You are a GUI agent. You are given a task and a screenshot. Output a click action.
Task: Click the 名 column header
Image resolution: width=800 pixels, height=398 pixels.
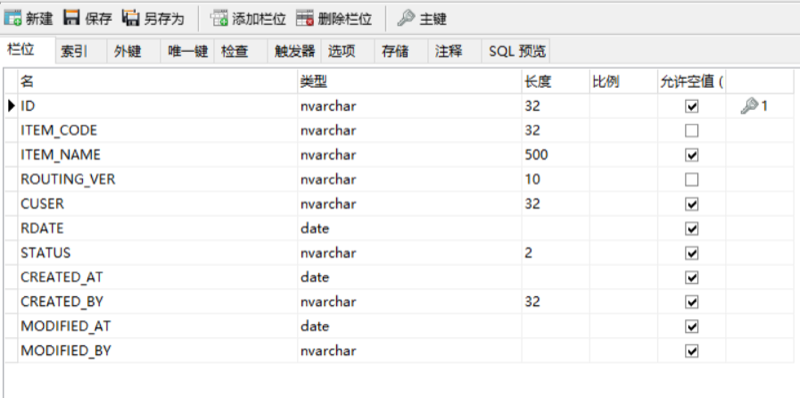click(158, 82)
